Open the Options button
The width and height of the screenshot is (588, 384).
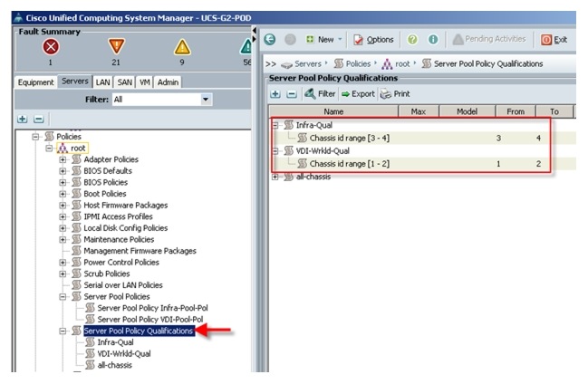pos(373,39)
